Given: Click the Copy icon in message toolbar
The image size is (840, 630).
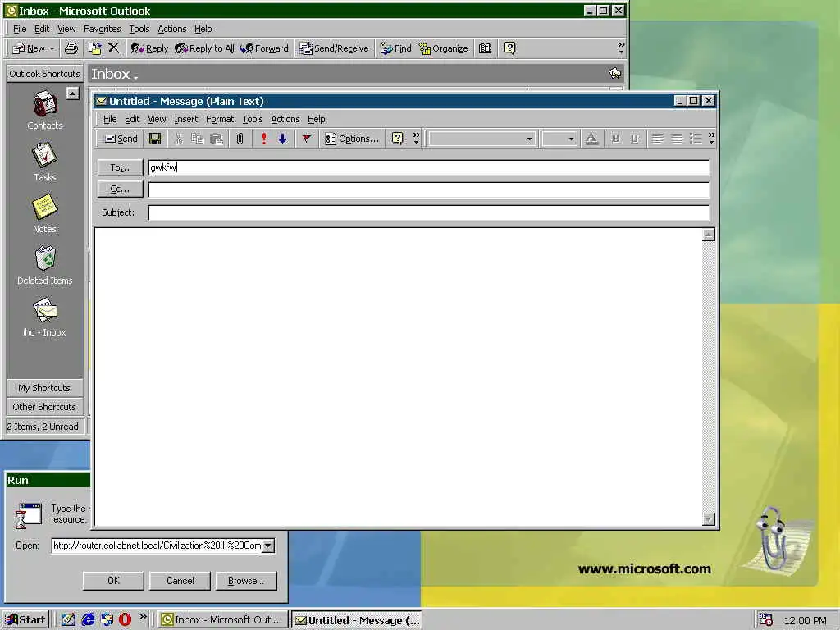Looking at the screenshot, I should click(198, 139).
